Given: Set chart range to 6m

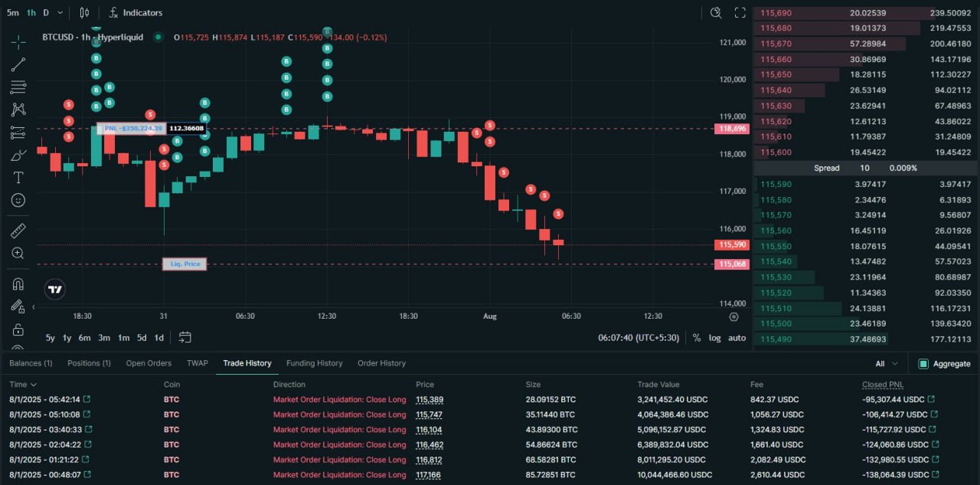Looking at the screenshot, I should (x=84, y=338).
